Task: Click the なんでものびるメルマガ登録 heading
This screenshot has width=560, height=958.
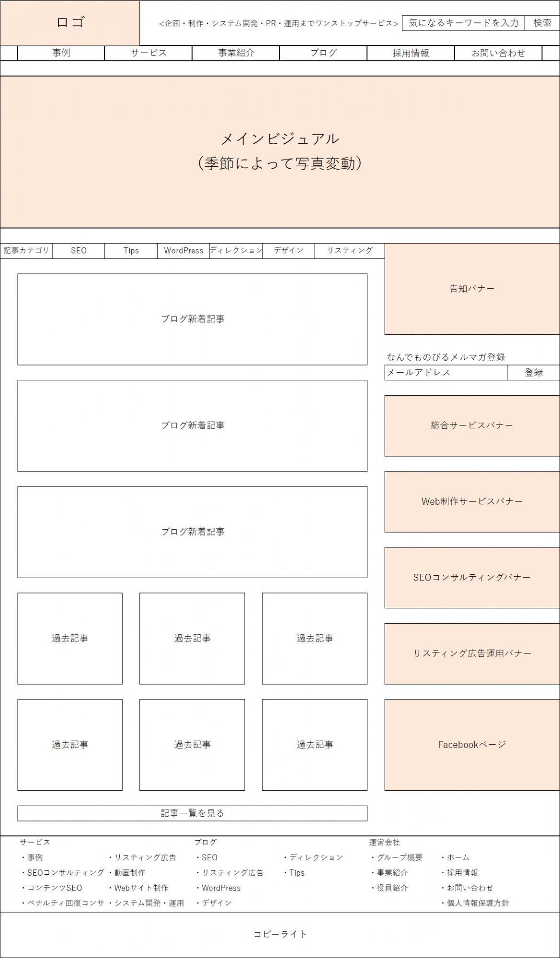Action: point(446,357)
